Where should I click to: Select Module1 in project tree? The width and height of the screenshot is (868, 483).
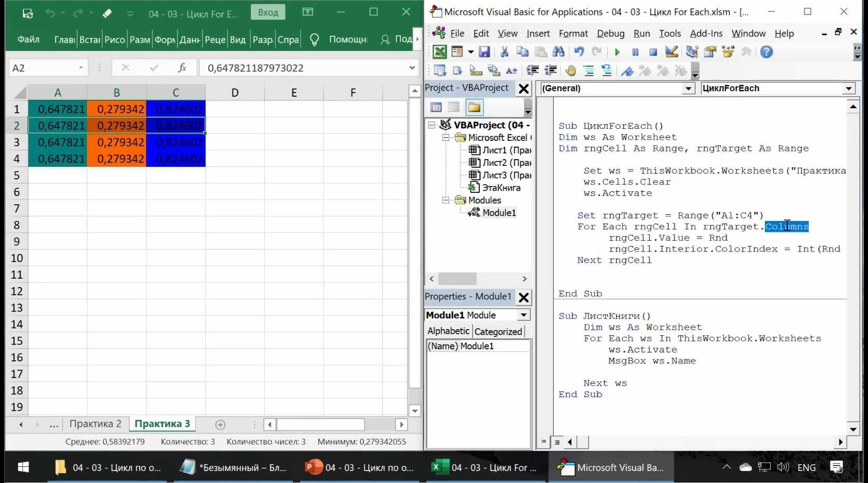(x=499, y=213)
